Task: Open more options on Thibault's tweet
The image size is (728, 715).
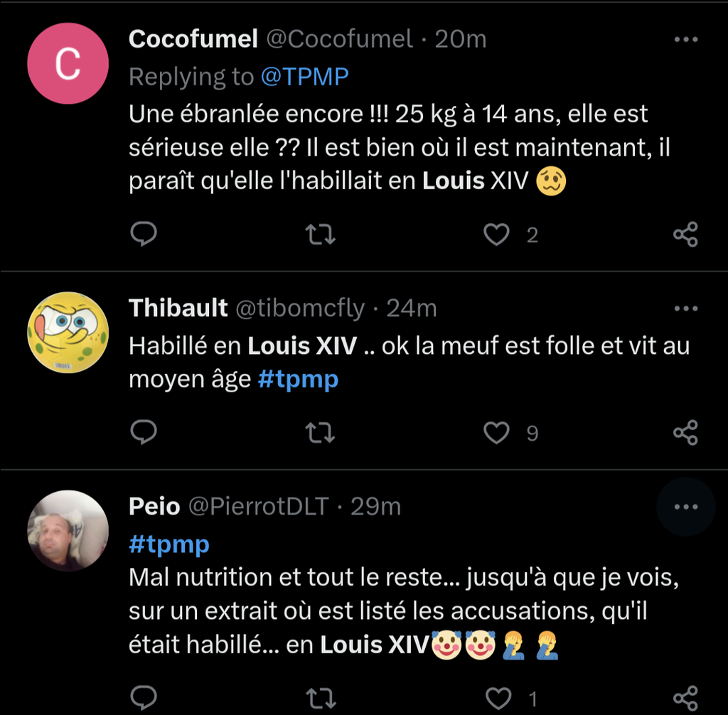Action: pos(685,308)
